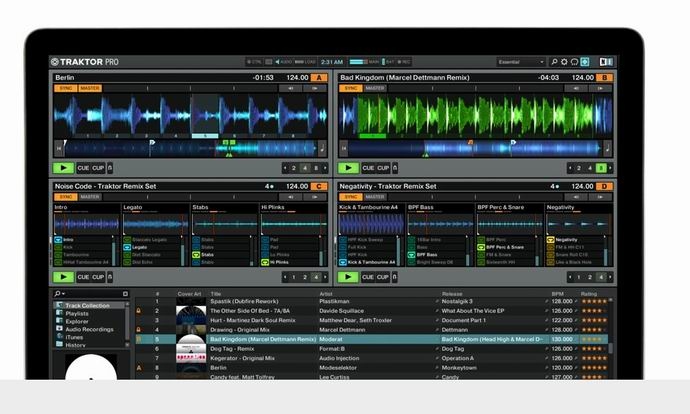Screen dimensions: 690x414
Task: Click the magnifier search icon in header
Action: [x=554, y=62]
